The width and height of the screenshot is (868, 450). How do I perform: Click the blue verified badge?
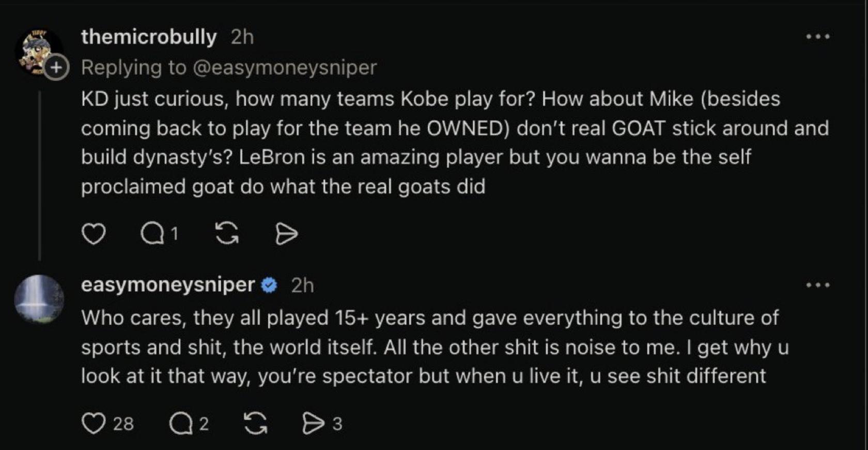269,285
